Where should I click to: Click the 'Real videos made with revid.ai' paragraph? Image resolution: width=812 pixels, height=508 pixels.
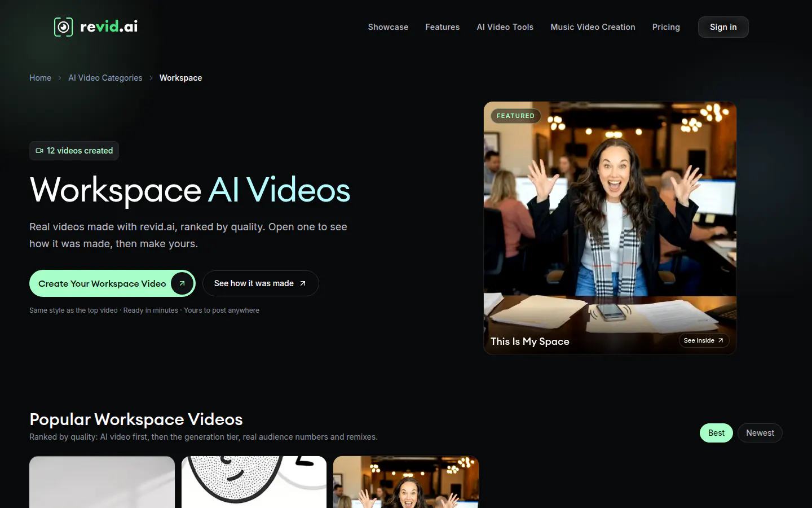pos(188,235)
